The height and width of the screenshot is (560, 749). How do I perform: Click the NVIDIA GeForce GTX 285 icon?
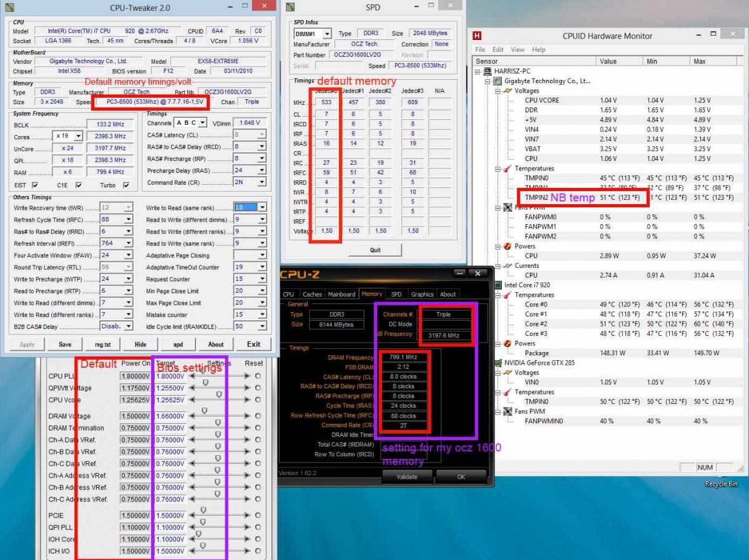tap(498, 363)
